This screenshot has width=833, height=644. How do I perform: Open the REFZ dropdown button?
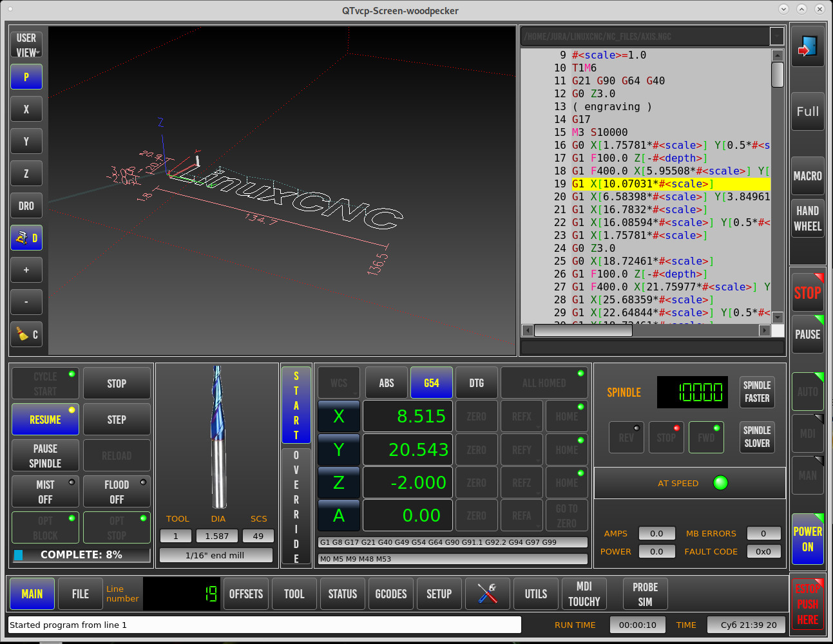pyautogui.click(x=522, y=482)
